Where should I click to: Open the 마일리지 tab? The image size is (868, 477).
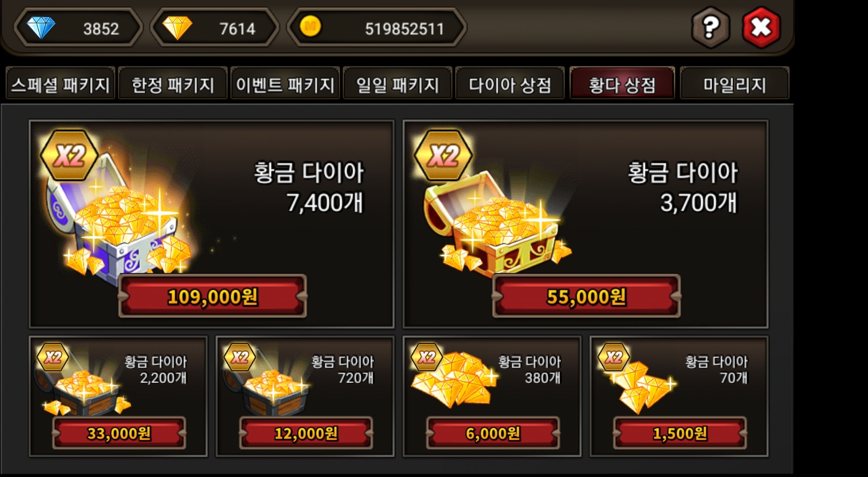coord(734,84)
